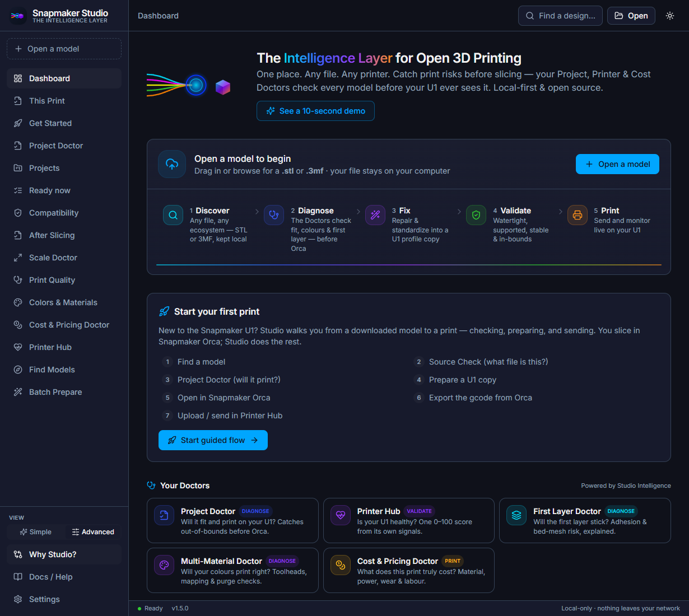
Task: Click Start guided flow button
Action: [213, 440]
